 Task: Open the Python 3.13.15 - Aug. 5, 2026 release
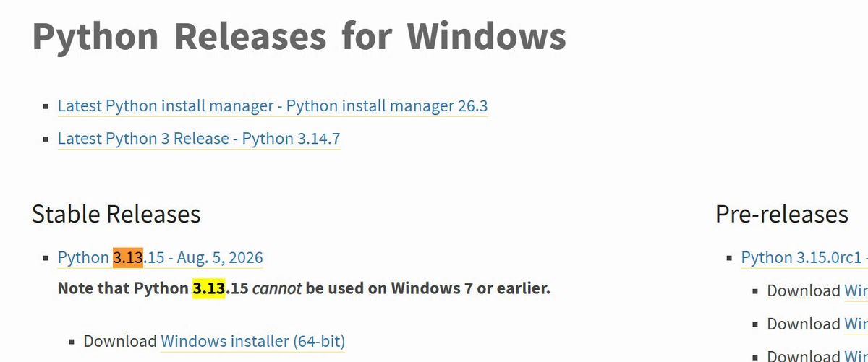161,258
